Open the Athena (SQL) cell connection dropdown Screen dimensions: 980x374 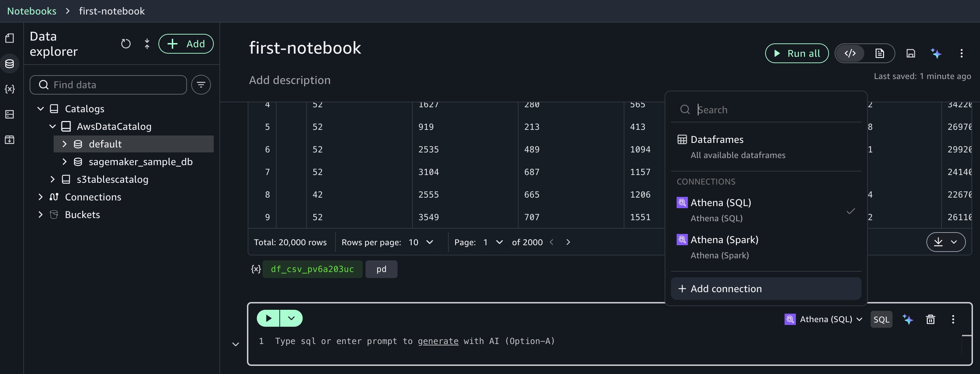tap(824, 319)
